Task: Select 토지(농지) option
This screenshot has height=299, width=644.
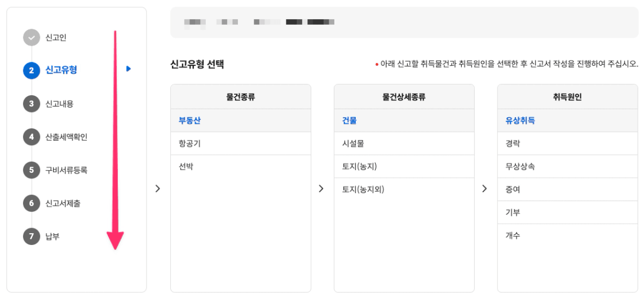Action: [x=404, y=167]
